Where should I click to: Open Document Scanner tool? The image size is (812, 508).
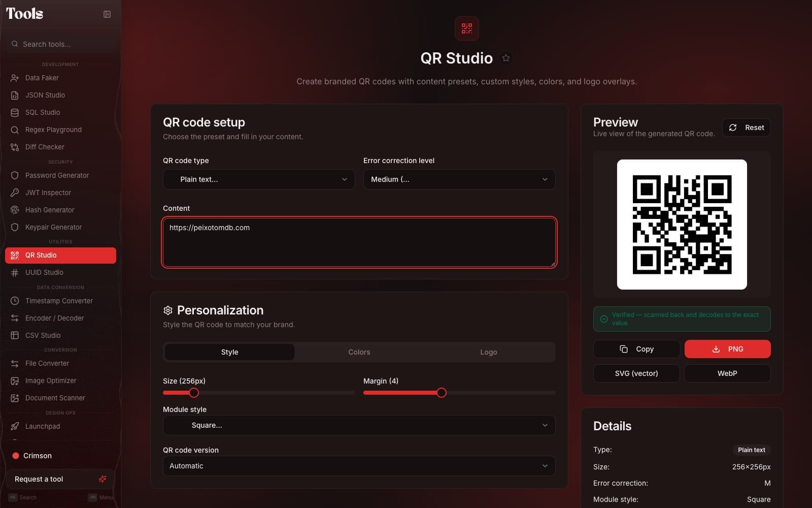click(x=60, y=398)
